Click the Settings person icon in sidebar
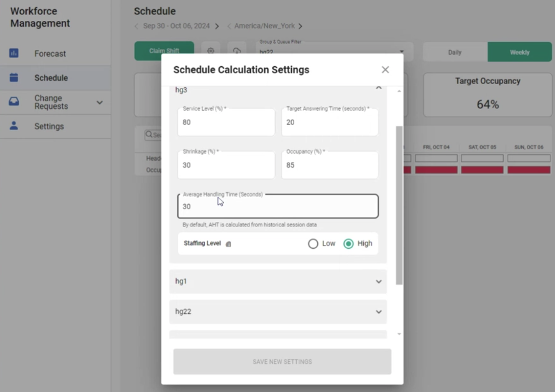 (14, 126)
